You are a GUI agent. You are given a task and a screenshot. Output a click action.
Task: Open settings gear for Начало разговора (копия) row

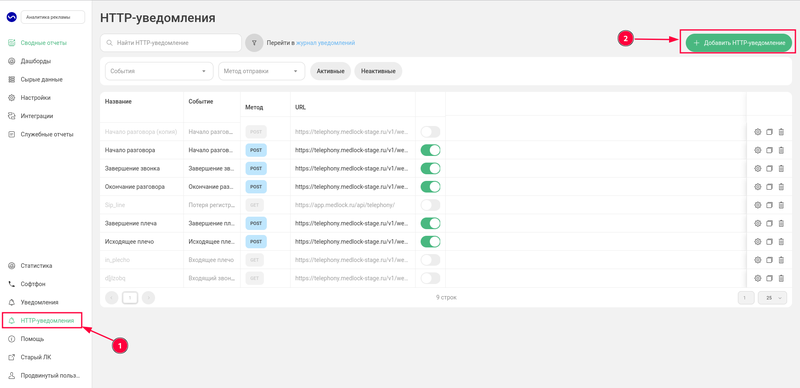tap(758, 132)
